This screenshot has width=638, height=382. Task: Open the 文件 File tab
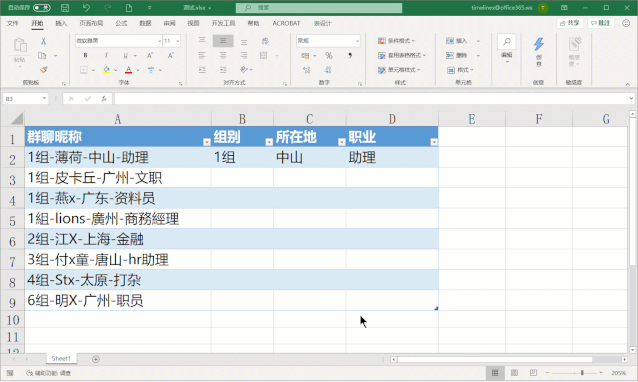point(13,23)
